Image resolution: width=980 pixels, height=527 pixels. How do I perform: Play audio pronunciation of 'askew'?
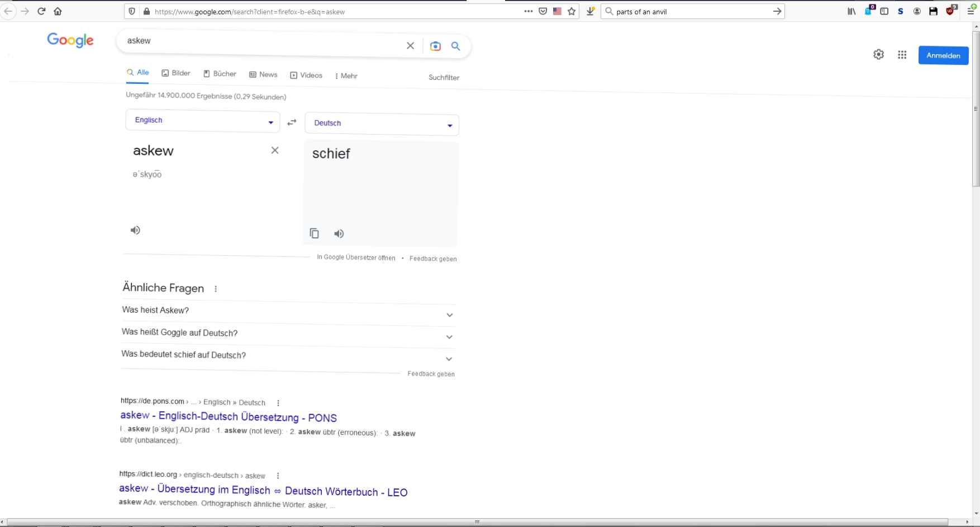click(135, 230)
